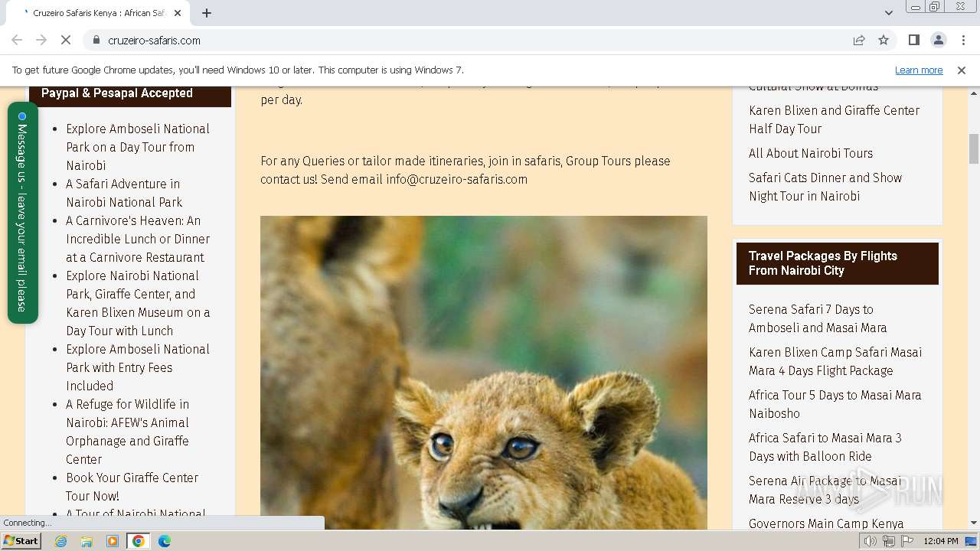Open Africa Tour 5 Days Masai Mara Naibosho

pos(835,404)
